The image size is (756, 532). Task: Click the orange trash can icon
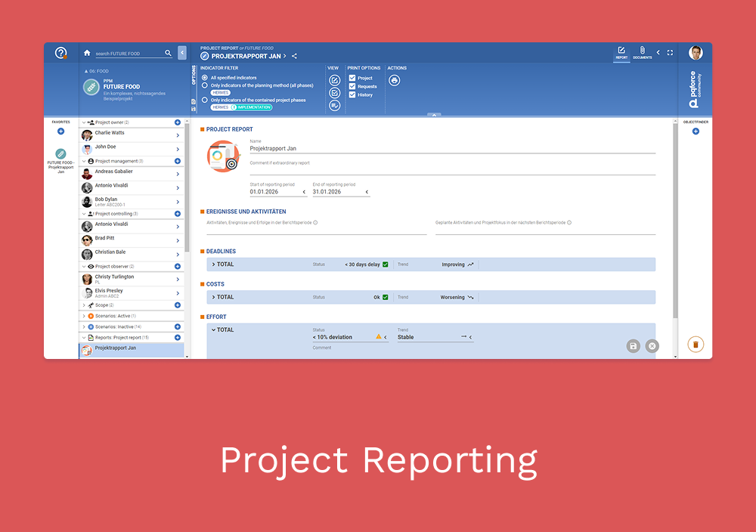[696, 345]
